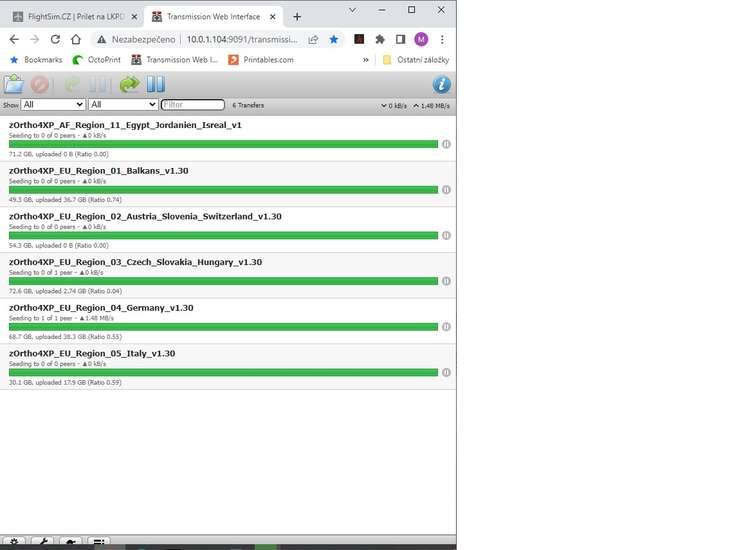
Task: Close the Transmission Web Interface tab
Action: pyautogui.click(x=273, y=17)
